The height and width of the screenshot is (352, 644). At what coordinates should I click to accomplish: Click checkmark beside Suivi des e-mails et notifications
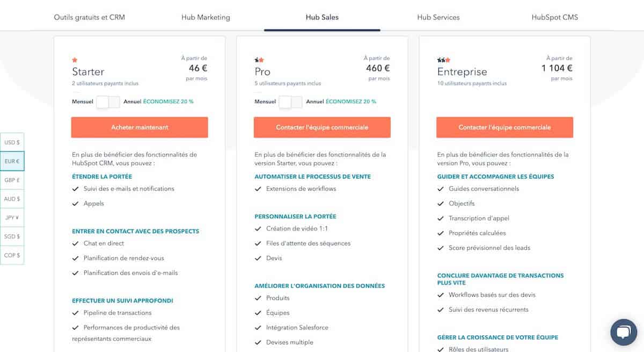click(x=76, y=189)
